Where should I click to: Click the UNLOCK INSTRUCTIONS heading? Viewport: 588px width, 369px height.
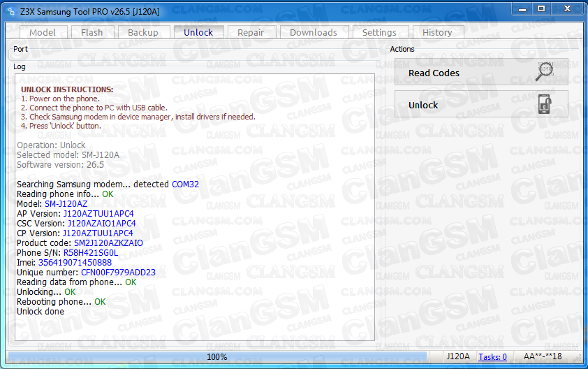coord(67,89)
